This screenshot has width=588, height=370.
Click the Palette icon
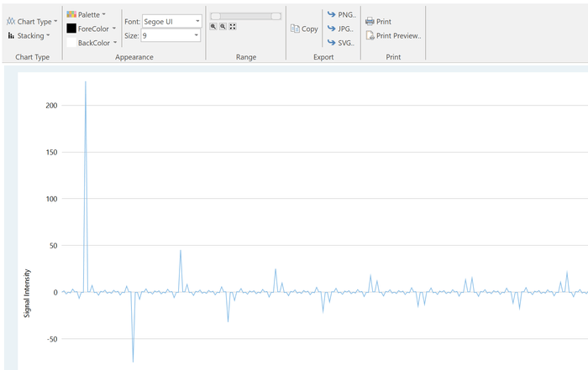(x=71, y=14)
